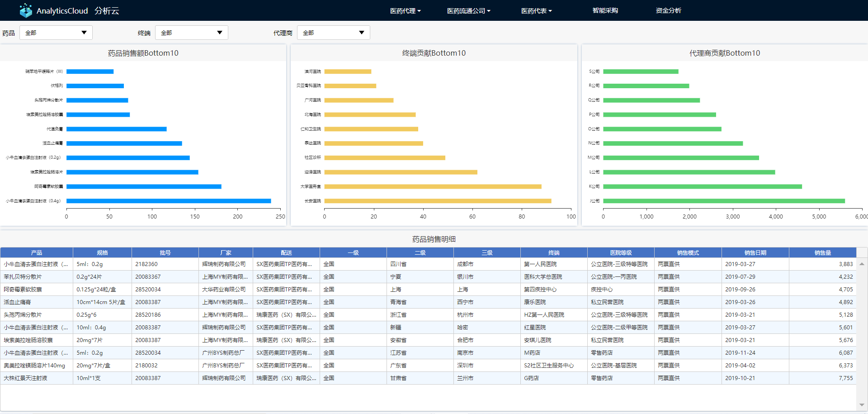868x414 pixels.
Task: Go to the 资金分析 page
Action: [x=668, y=10]
